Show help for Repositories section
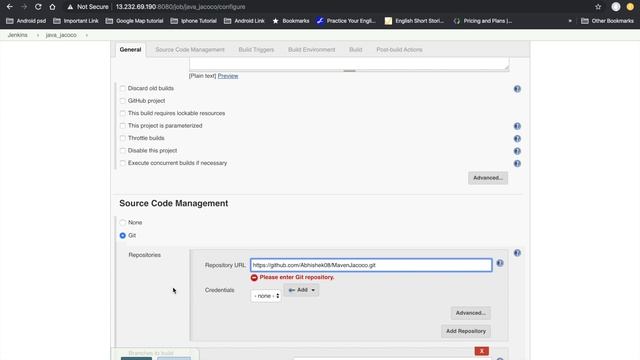The height and width of the screenshot is (360, 640). [x=517, y=253]
